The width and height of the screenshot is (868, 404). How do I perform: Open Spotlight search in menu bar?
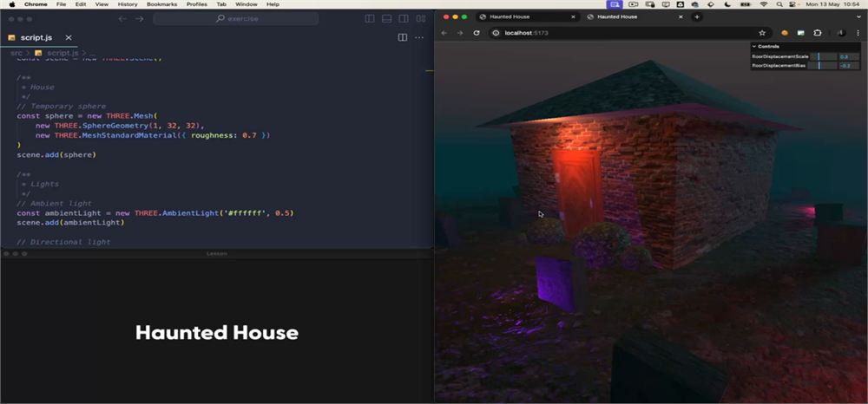779,3
